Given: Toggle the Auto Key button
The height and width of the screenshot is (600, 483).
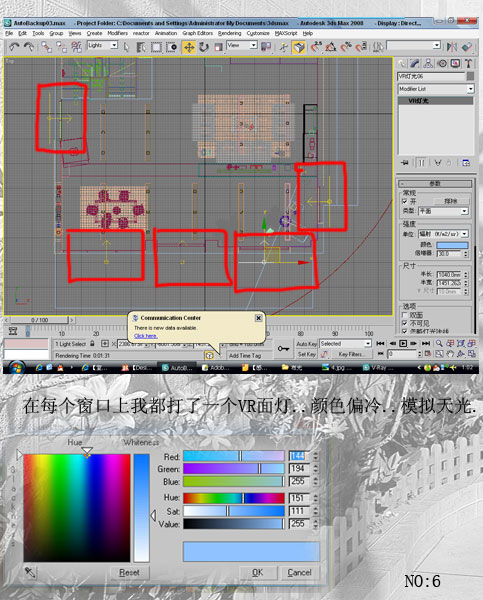Looking at the screenshot, I should pyautogui.click(x=307, y=344).
